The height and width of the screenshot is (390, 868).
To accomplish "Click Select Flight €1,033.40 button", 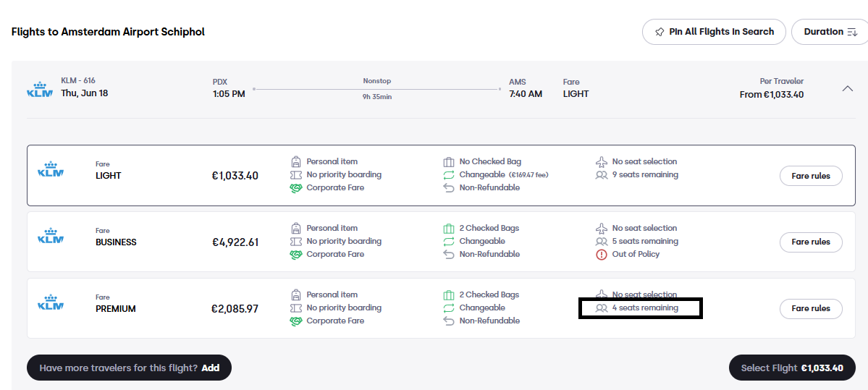I will click(x=792, y=368).
